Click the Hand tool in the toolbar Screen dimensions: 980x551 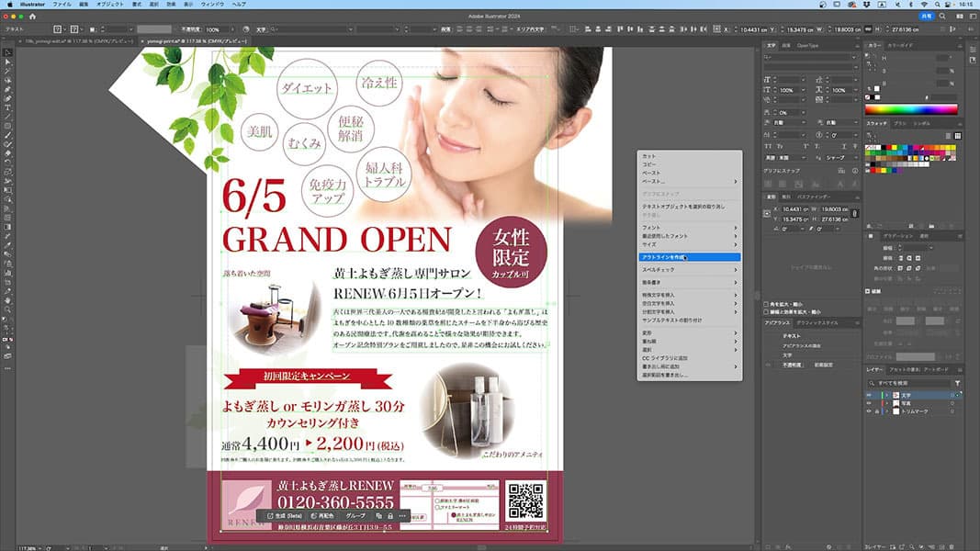tap(7, 299)
